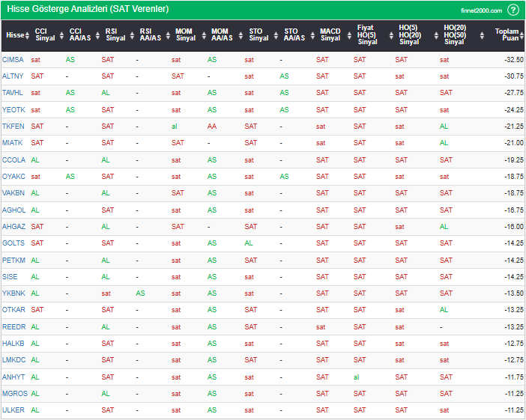This screenshot has height=420, width=526.
Task: Click the MACD Sinyal header label
Action: (x=330, y=34)
